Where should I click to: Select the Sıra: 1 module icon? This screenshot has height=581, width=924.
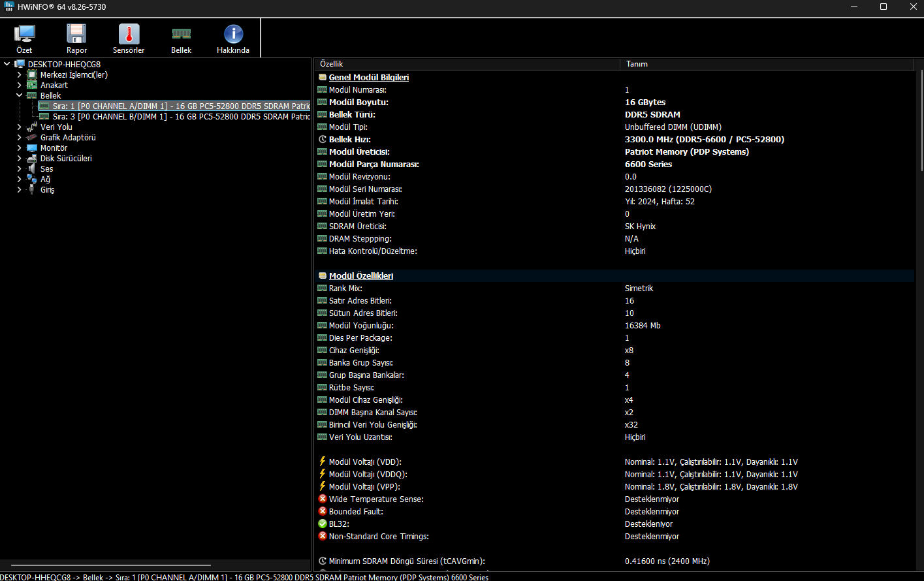[x=44, y=106]
